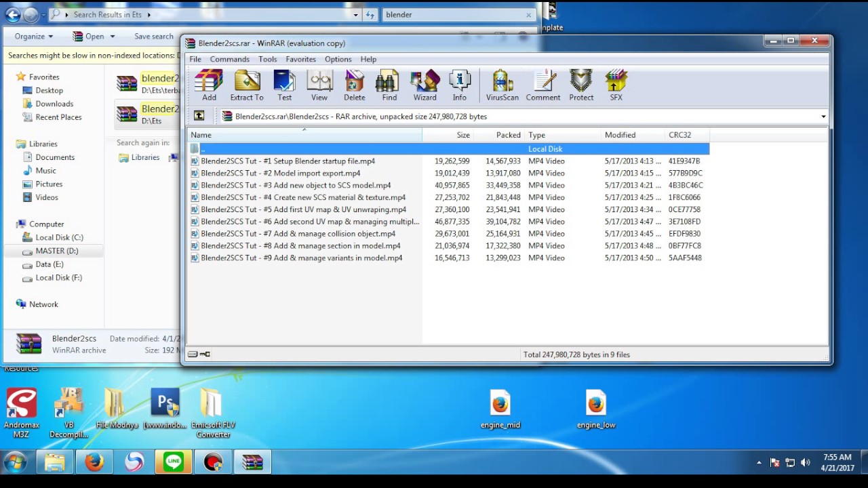Click the Firefox taskbar icon
The height and width of the screenshot is (488, 868).
pyautogui.click(x=94, y=462)
